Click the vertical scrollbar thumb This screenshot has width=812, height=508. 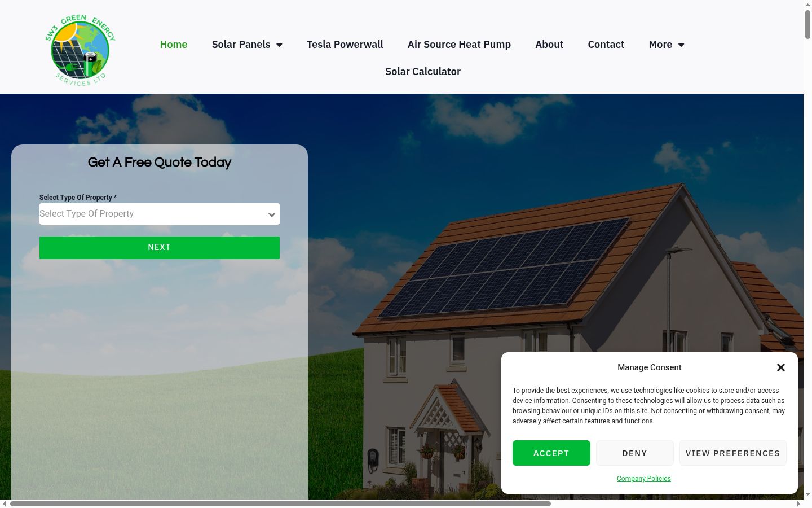[x=807, y=24]
